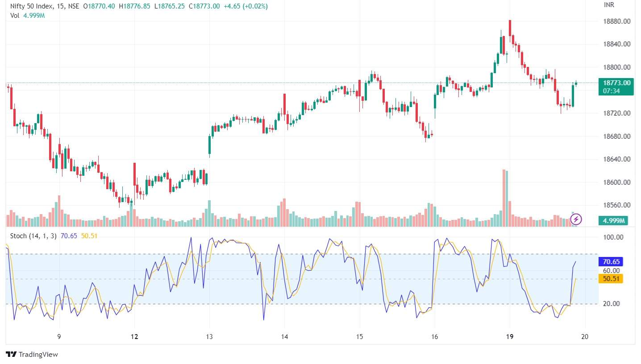641x364 pixels.
Task: Click the 18840.00 price axis label
Action: coord(616,44)
